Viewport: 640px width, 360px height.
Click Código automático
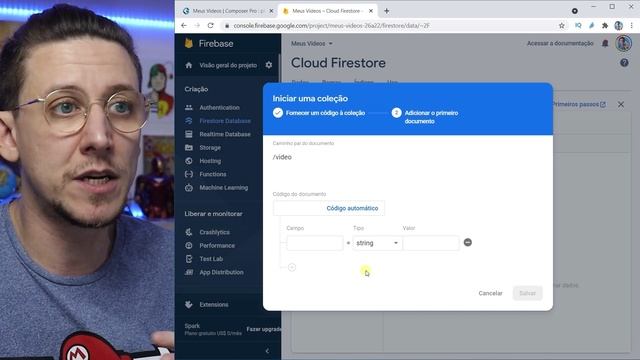click(352, 208)
